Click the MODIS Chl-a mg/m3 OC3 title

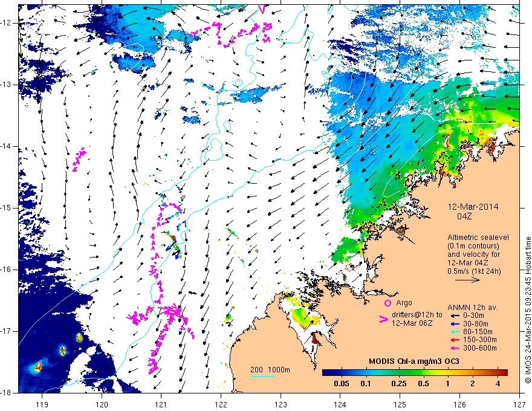click(x=414, y=361)
